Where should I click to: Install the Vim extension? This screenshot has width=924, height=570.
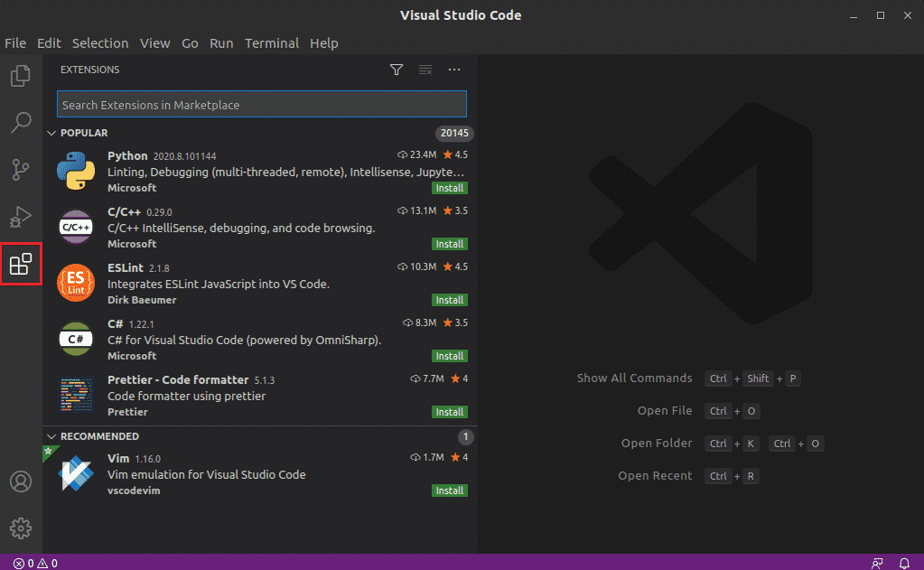coord(449,491)
